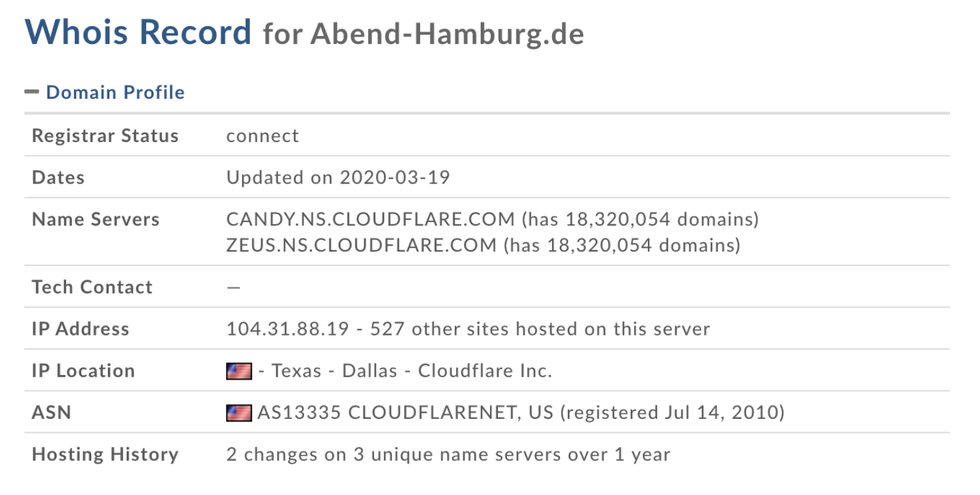
Task: Click the connect status value
Action: coord(263,136)
